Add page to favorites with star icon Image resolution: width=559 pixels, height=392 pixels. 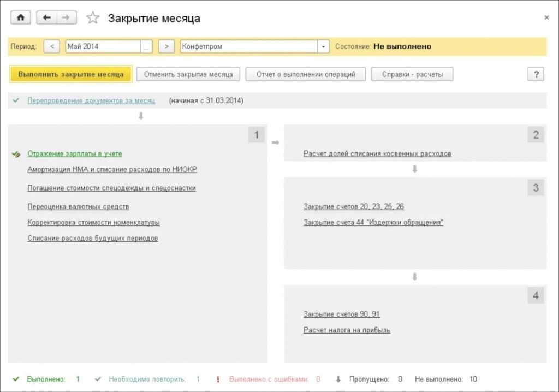(x=93, y=18)
